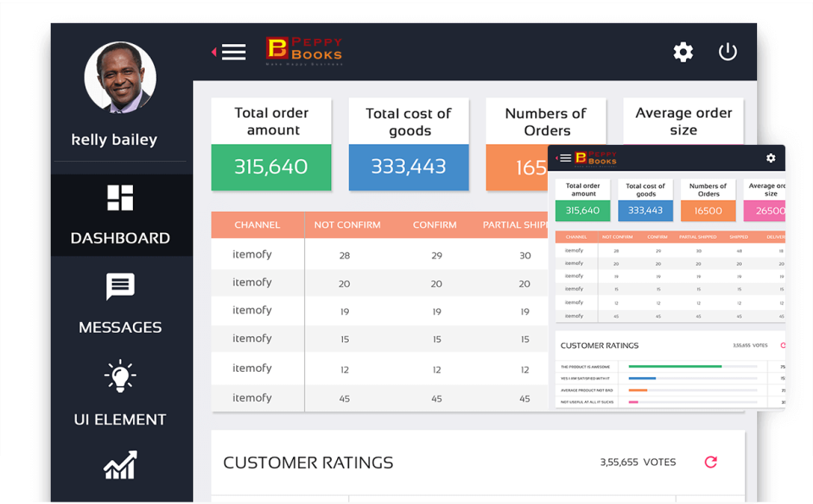Refresh customer ratings in main dashboard
The width and height of the screenshot is (813, 504).
point(711,462)
